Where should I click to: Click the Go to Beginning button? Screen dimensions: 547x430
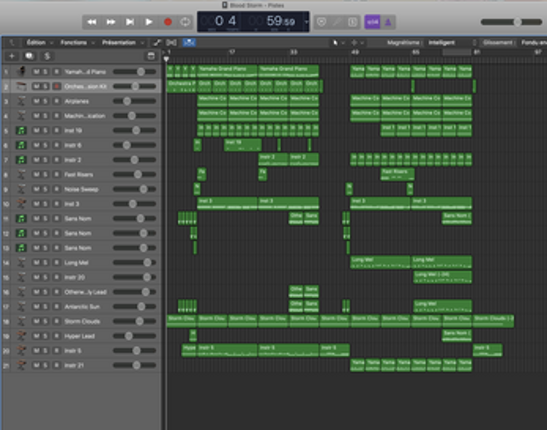(x=130, y=22)
